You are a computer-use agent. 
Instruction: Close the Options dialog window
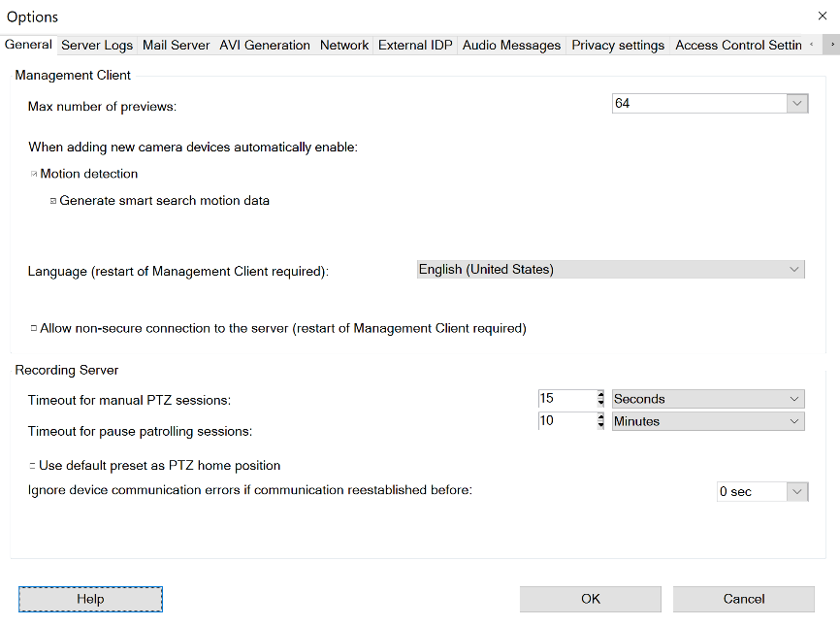coord(823,16)
